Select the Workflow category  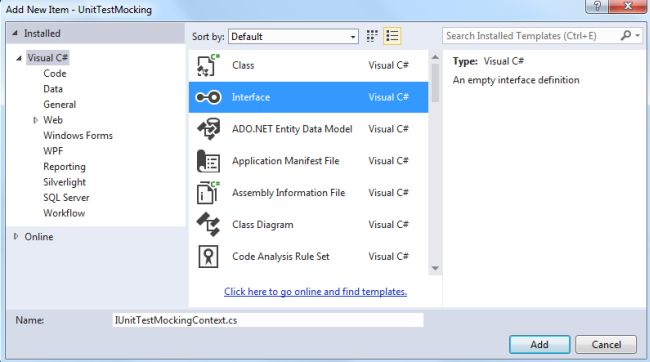coord(64,213)
